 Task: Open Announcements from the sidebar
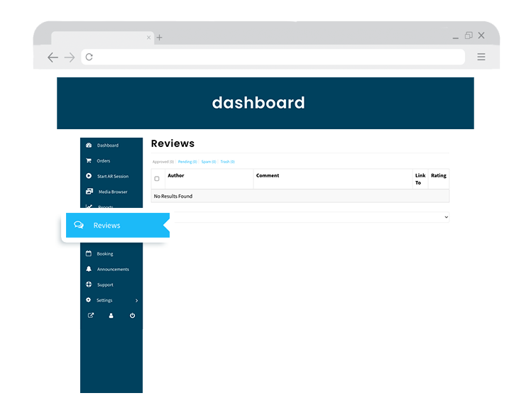(111, 270)
